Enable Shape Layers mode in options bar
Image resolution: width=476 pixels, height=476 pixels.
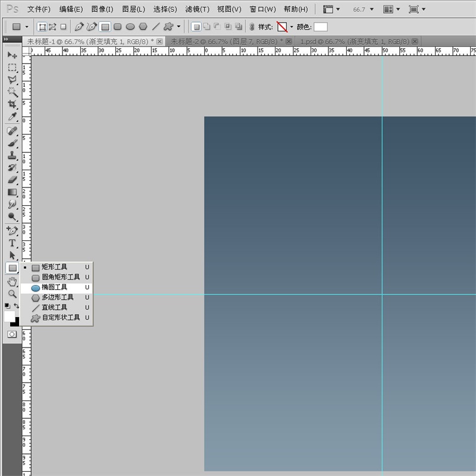42,27
